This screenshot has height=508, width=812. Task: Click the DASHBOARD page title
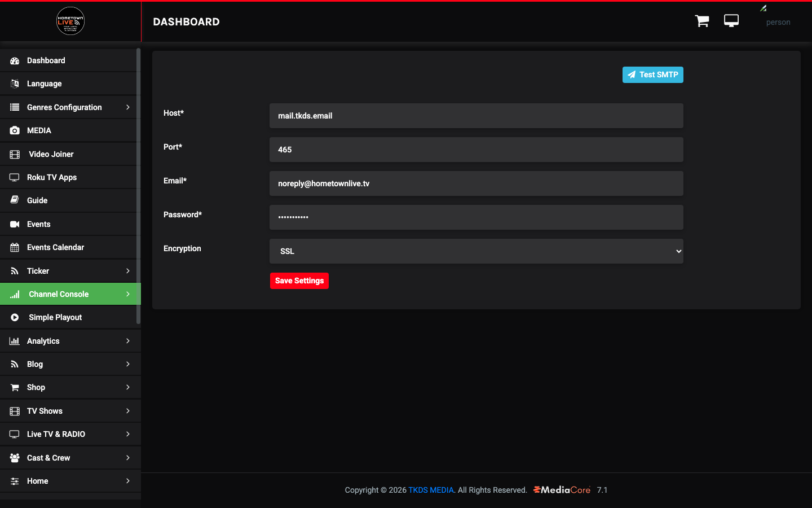coord(186,21)
